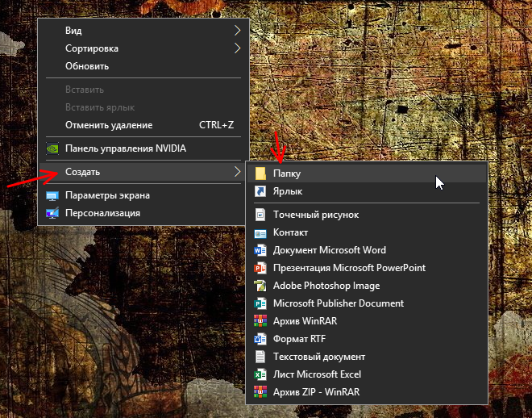Click the Word icon beside Документ Microsoft Word

[x=260, y=250]
